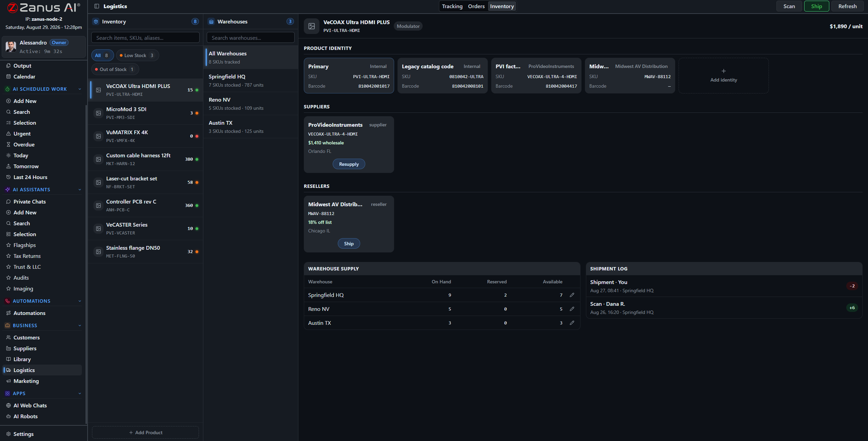Open Private Chats under AI Assistants
Screen dimensions: 868x441
coord(42,201)
